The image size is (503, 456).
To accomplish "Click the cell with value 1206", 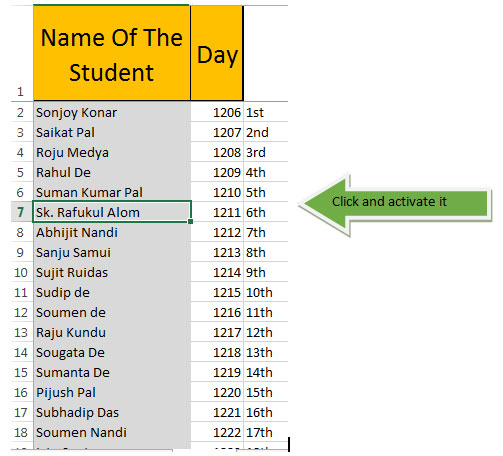I will 217,112.
